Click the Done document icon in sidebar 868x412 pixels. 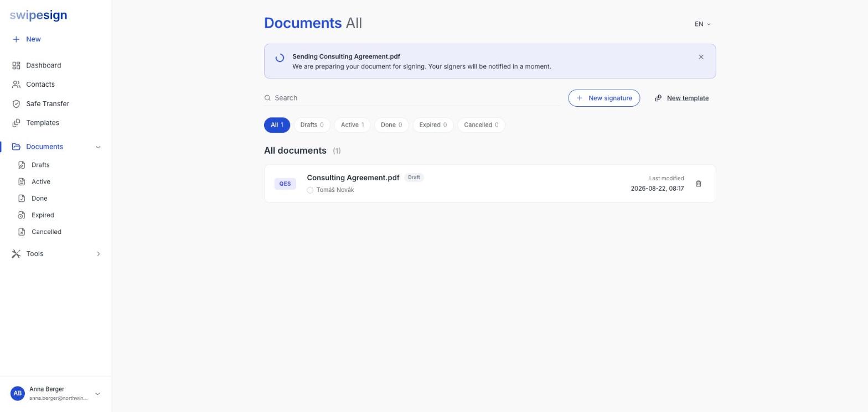[x=22, y=198]
